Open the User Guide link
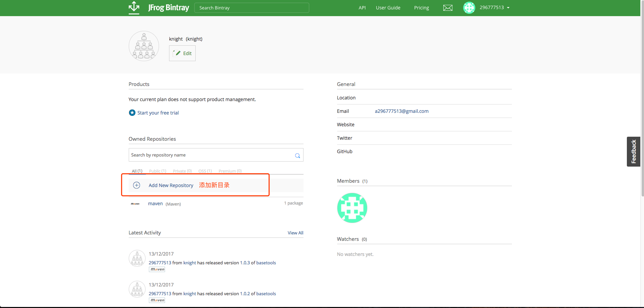Image resolution: width=644 pixels, height=308 pixels. pos(388,8)
